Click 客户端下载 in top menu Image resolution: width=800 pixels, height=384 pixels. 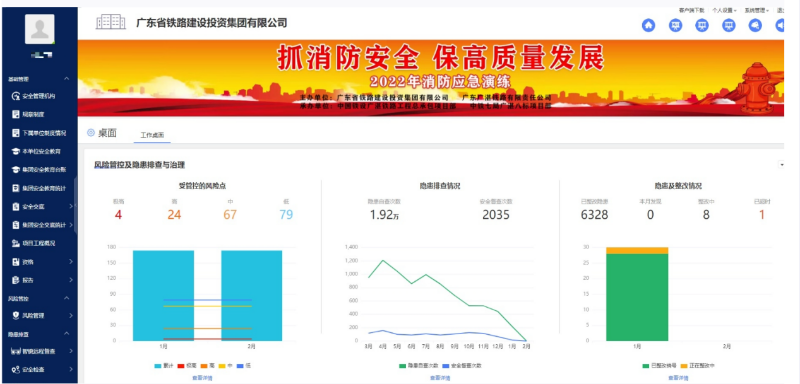point(691,10)
